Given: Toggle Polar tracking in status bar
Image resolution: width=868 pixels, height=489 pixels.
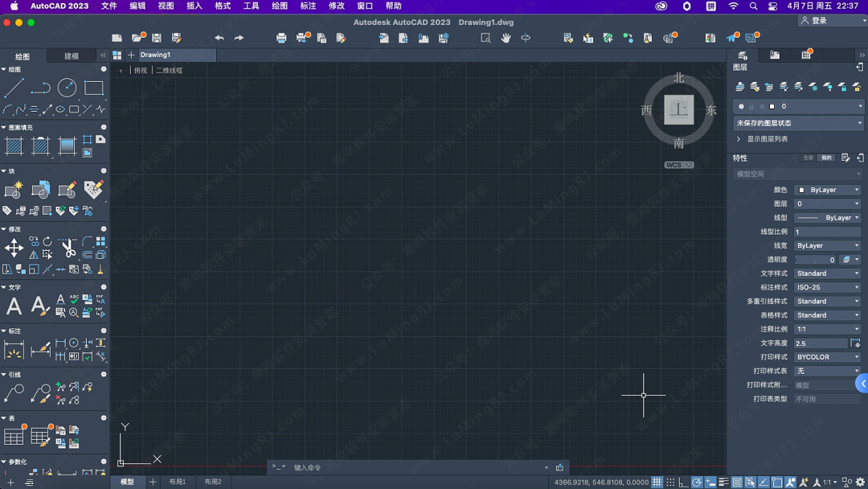Looking at the screenshot, I should [x=697, y=483].
